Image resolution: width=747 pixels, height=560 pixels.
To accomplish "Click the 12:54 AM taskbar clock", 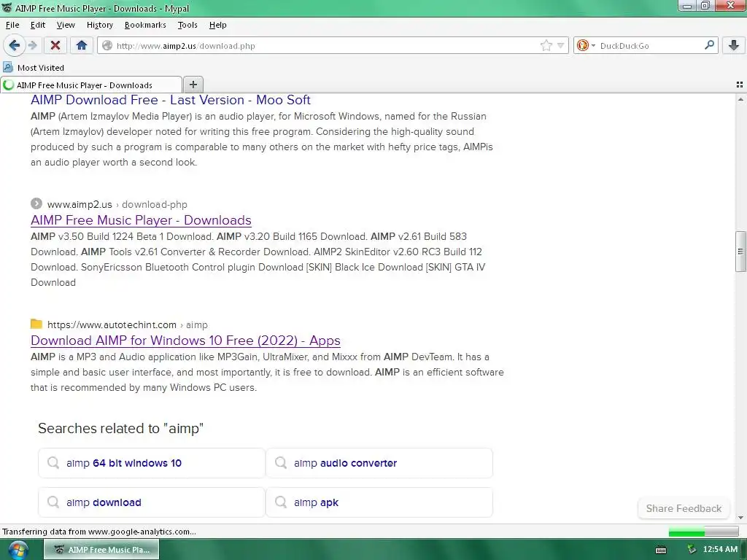I will pos(720,550).
